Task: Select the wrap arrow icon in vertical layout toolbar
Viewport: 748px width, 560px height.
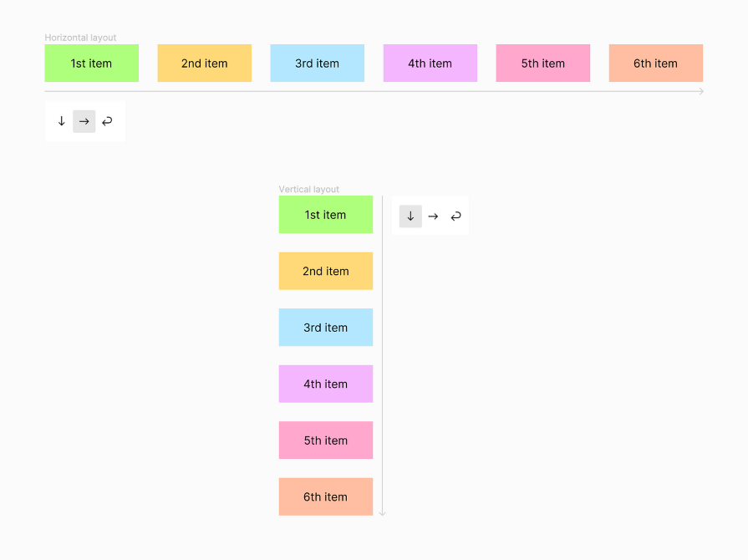Action: (455, 216)
